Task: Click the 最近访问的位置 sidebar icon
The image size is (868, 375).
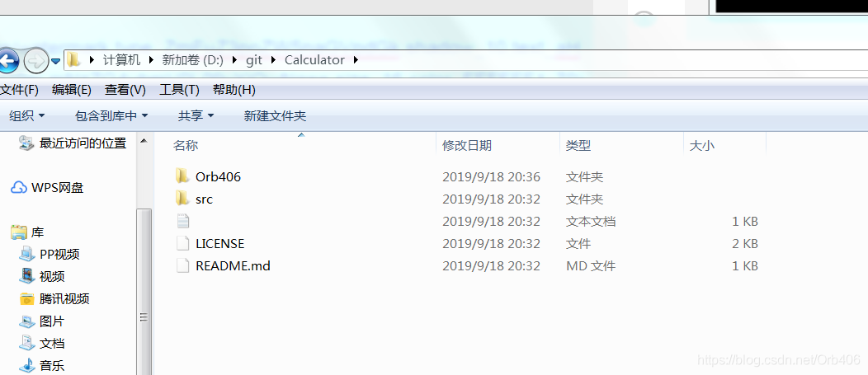Action: 26,143
